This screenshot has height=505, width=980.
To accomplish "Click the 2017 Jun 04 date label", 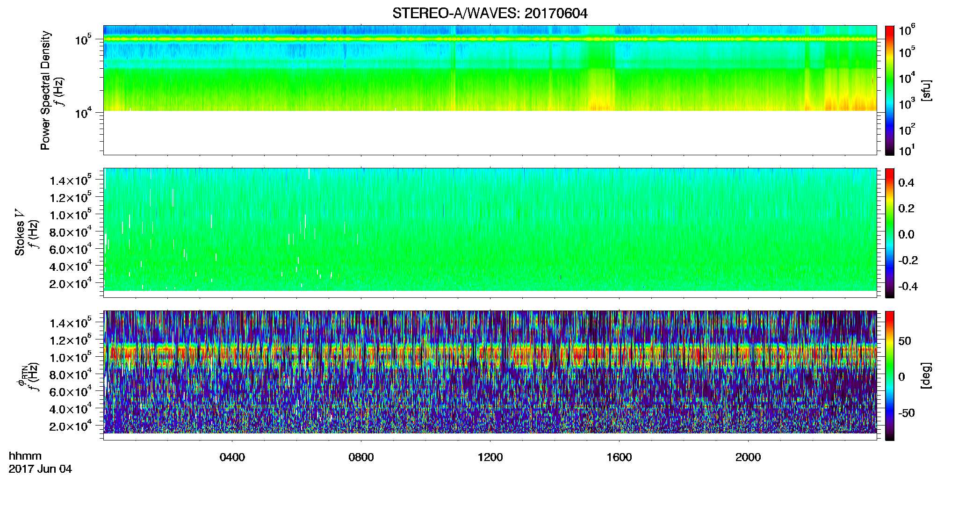I will click(40, 469).
